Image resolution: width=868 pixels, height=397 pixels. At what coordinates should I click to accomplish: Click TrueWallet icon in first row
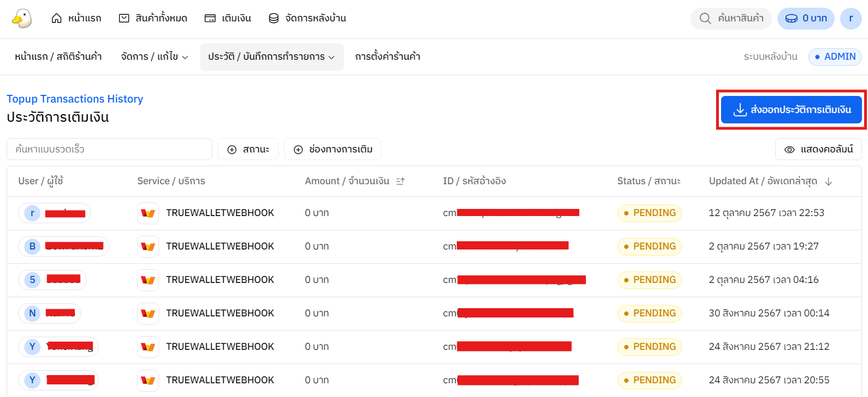coord(148,213)
